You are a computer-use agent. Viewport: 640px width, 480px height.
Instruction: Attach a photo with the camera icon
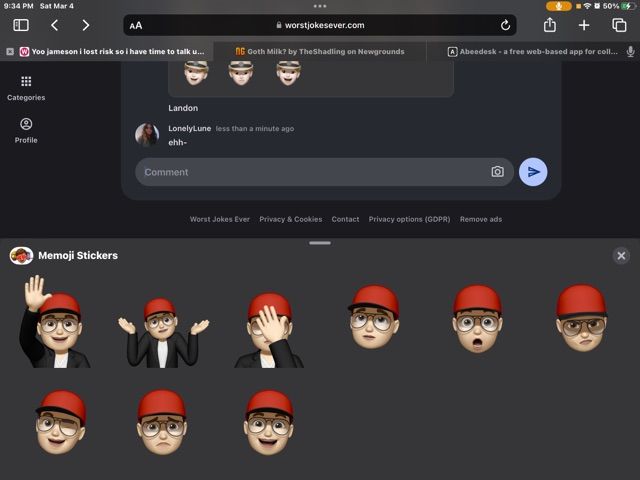click(497, 172)
